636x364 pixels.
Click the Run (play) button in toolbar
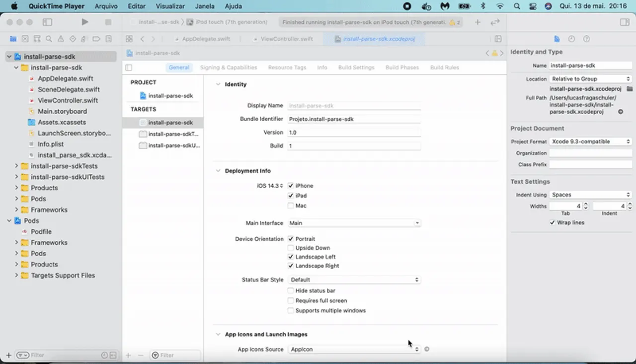coord(85,22)
